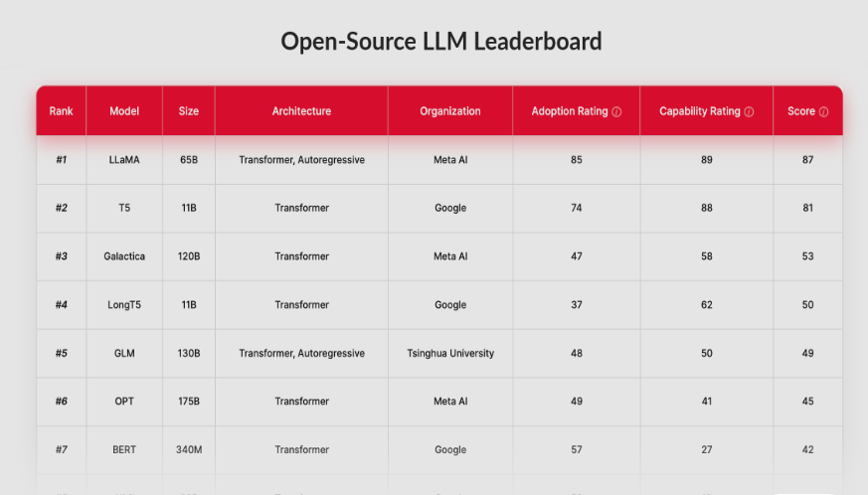Select the T5 model row
This screenshot has width=868, height=495.
tap(124, 208)
